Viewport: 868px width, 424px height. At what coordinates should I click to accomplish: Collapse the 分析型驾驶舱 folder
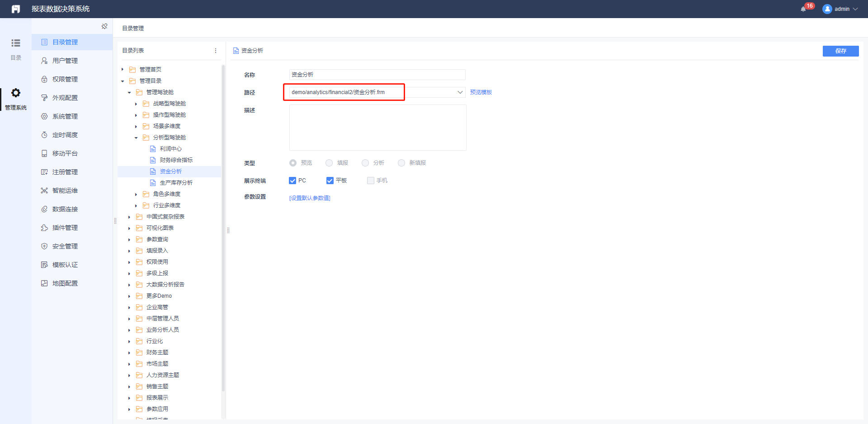(x=136, y=138)
